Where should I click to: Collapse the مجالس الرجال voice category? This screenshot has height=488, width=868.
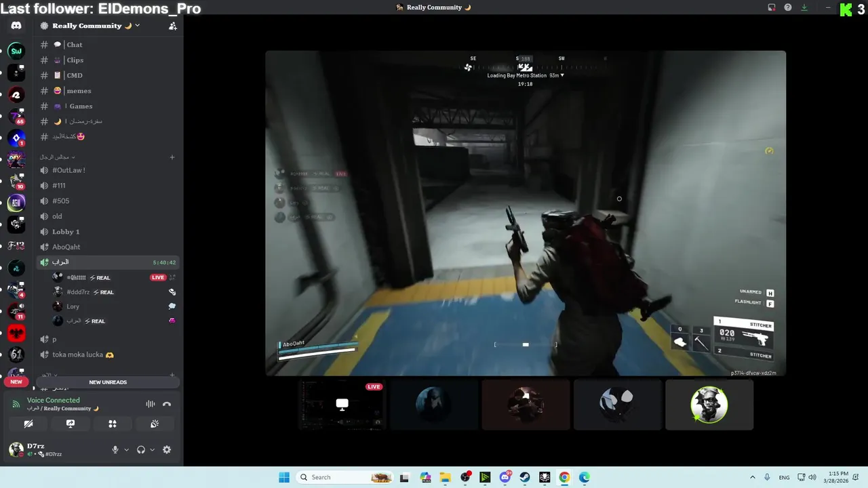click(x=58, y=157)
